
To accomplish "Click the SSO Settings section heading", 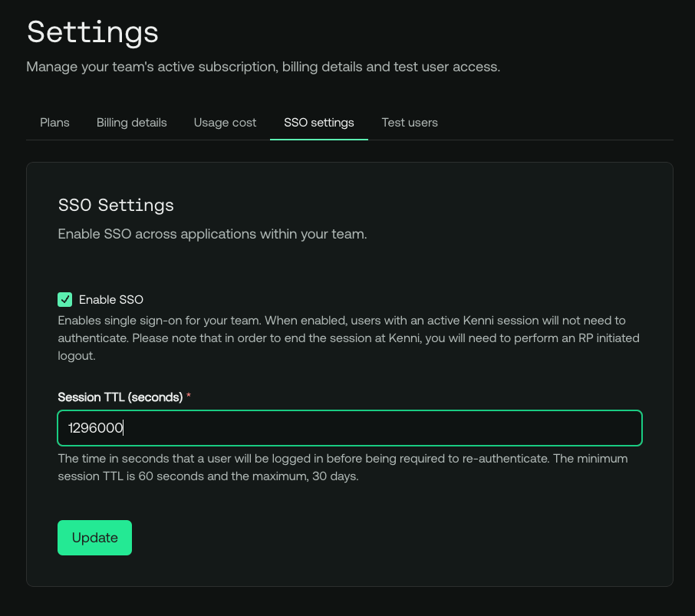I will [116, 205].
